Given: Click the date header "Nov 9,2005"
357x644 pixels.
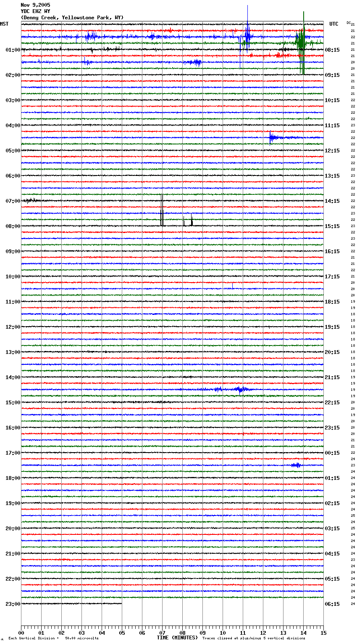Looking at the screenshot, I should 35,5.
